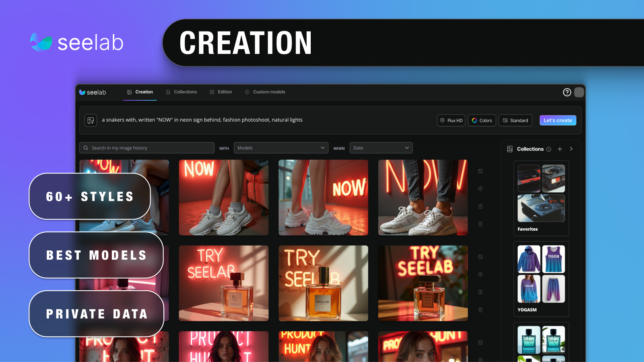Select the Standard format button
This screenshot has width=644, height=362.
click(515, 120)
